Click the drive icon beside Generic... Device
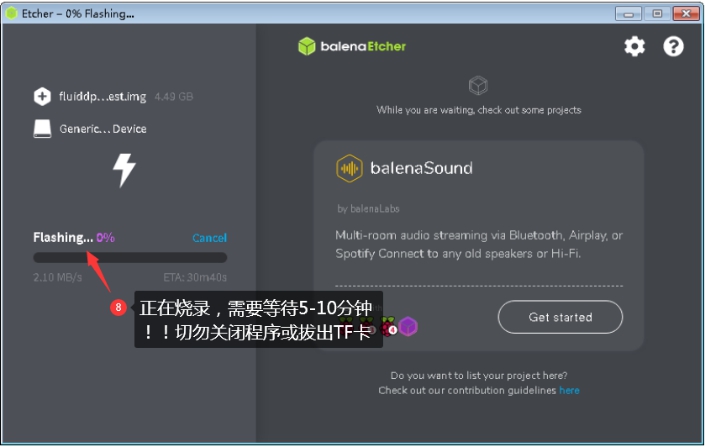 click(42, 129)
